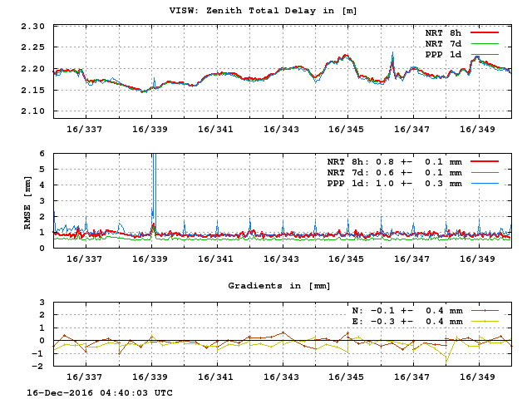Click the 'NRT 7d: 0.6 +- 0.1 mm' legend entry
532x399 pixels.
click(394, 173)
